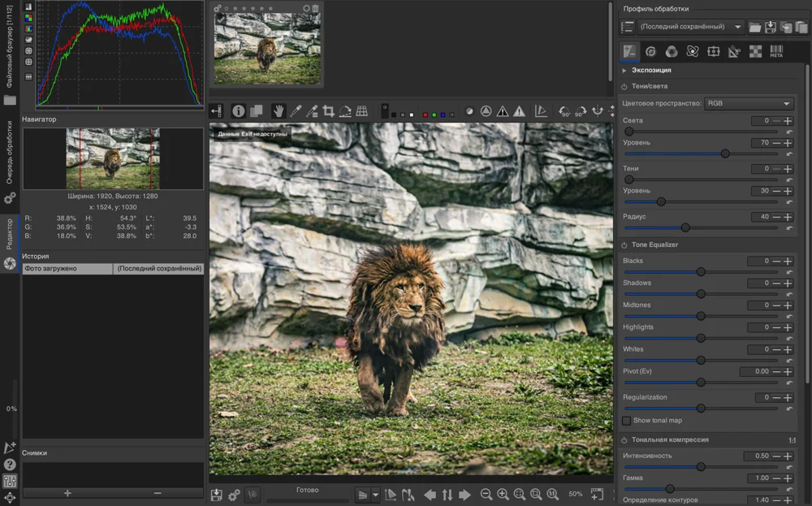This screenshot has height=506, width=812.
Task: Zoom the preview to 1:1 scale
Action: click(552, 494)
